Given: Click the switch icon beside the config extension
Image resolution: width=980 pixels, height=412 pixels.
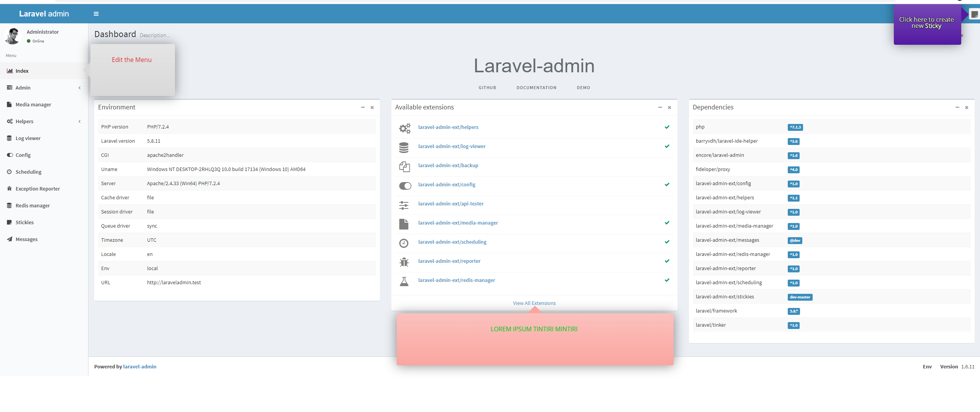Looking at the screenshot, I should [x=405, y=186].
